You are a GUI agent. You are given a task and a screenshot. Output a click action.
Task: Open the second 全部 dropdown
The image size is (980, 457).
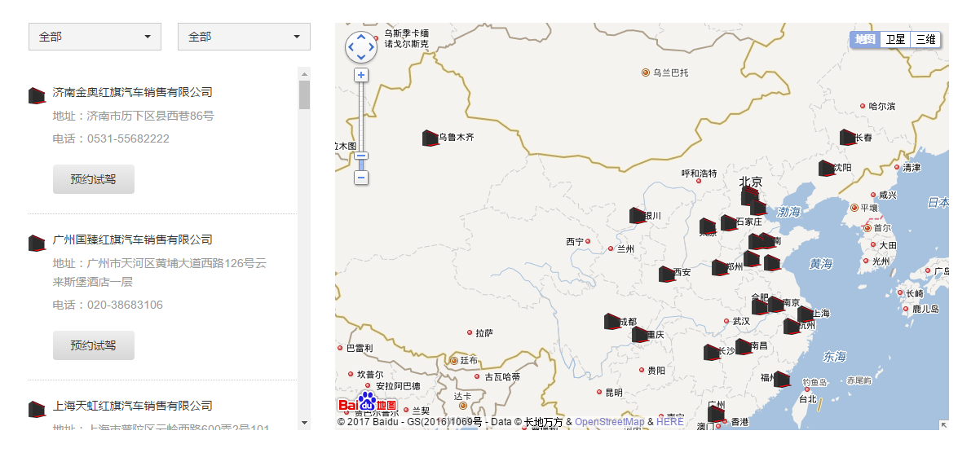[244, 37]
